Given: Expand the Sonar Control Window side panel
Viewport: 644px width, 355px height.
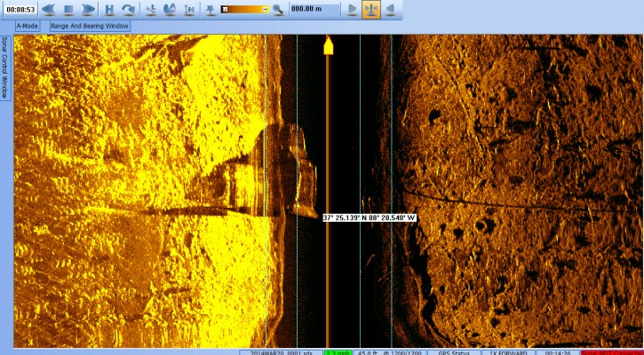Looking at the screenshot, I should (4, 67).
